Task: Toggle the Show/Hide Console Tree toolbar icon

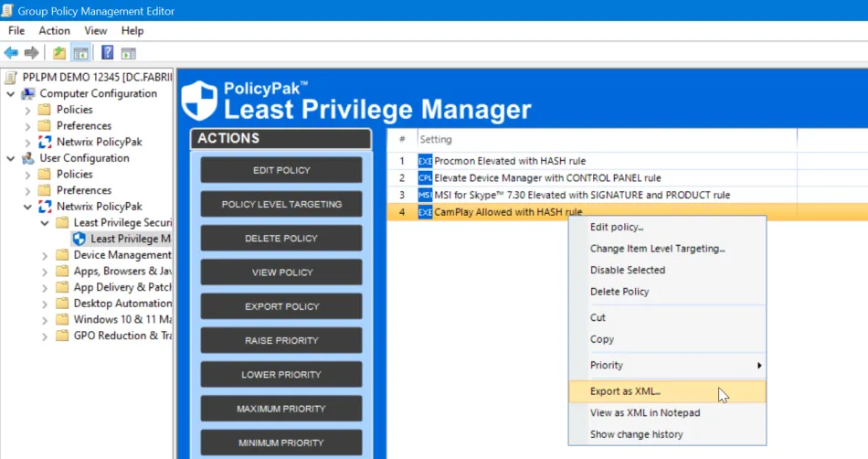Action: click(x=80, y=53)
